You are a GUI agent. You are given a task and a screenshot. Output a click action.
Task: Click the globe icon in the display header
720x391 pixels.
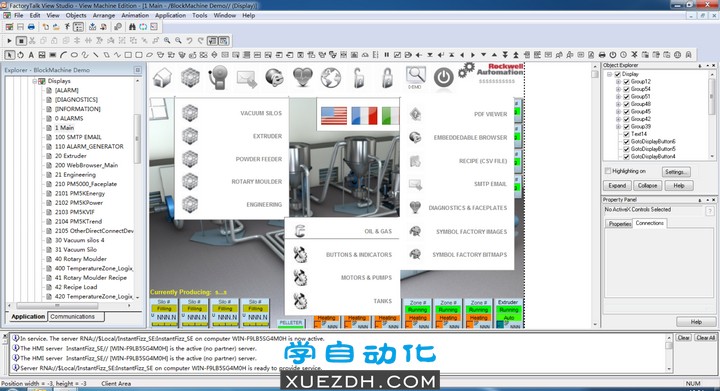tap(331, 77)
